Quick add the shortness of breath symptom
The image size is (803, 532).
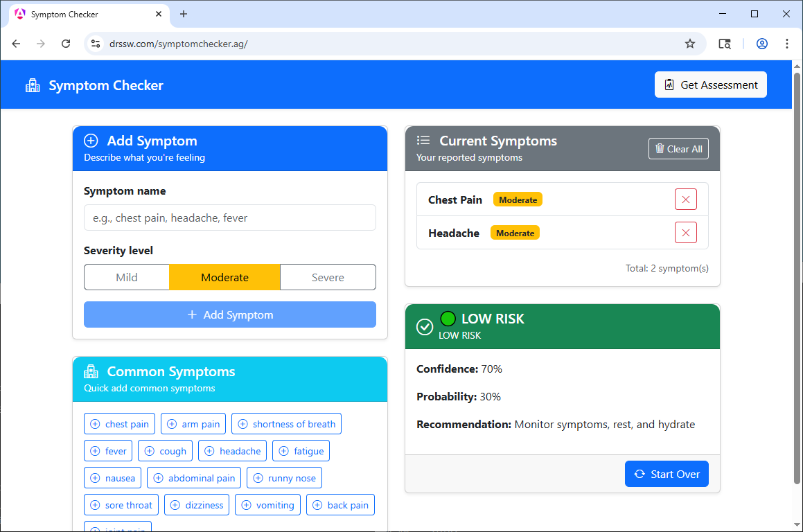(x=286, y=424)
